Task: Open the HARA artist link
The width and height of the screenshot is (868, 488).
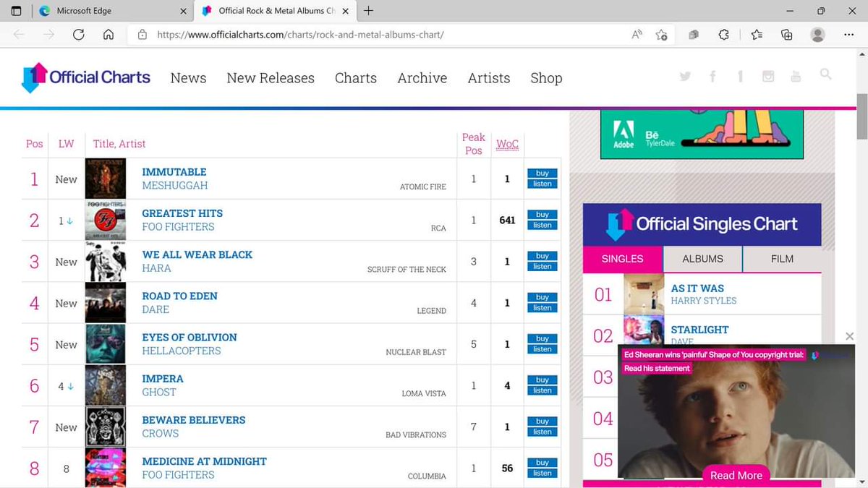Action: 156,268
